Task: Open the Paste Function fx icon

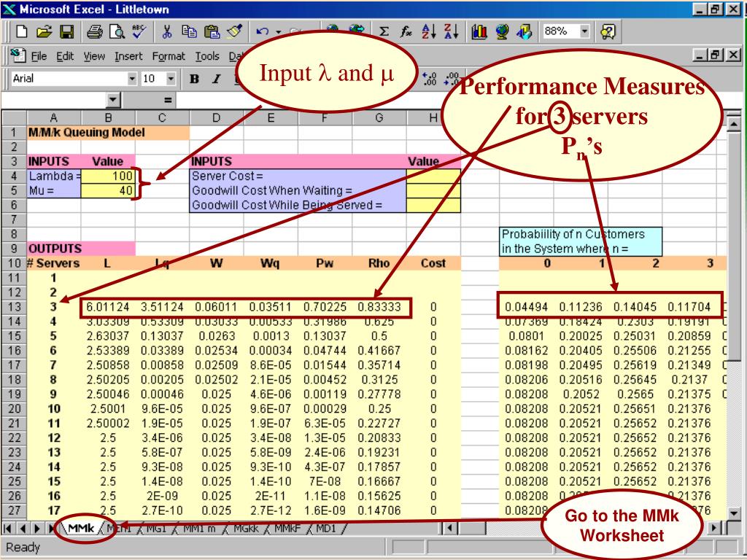Action: (406, 32)
